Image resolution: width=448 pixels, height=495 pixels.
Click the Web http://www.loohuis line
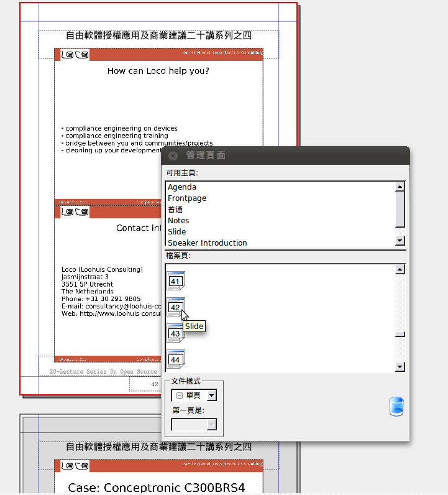pyautogui.click(x=111, y=313)
